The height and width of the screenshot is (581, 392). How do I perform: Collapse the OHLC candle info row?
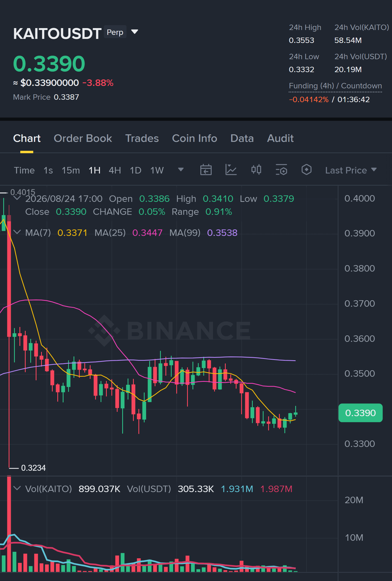17,198
